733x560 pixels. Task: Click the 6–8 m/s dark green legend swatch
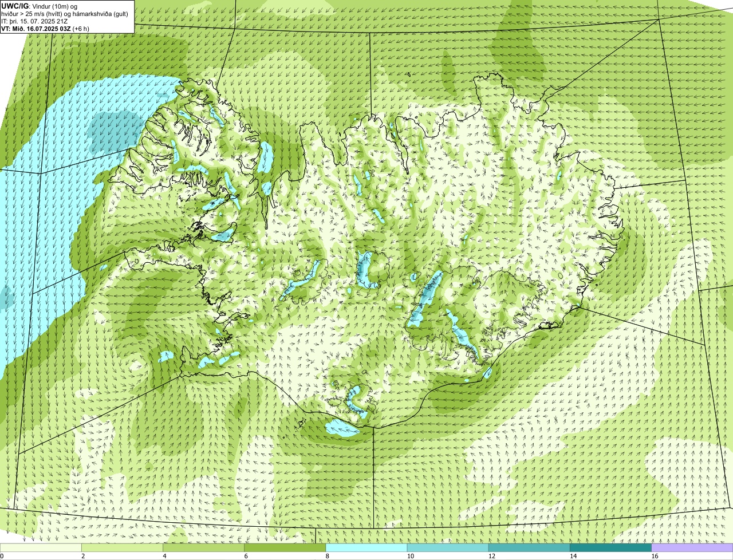285,547
